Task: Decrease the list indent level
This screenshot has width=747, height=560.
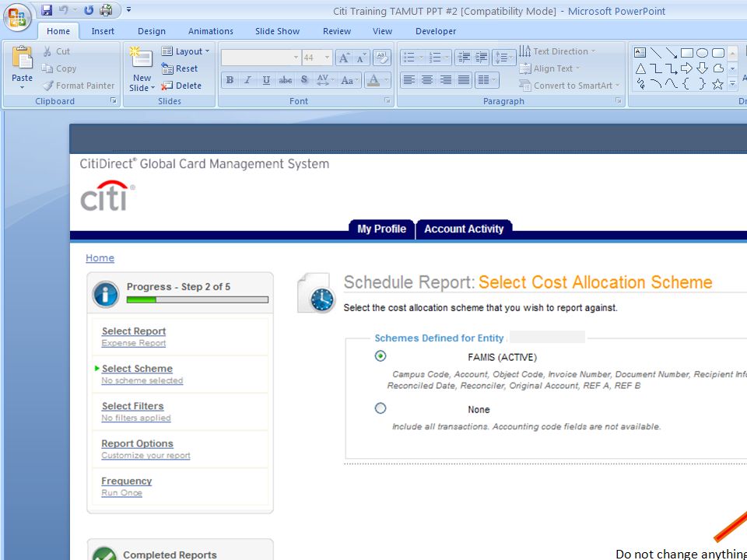Action: point(463,58)
